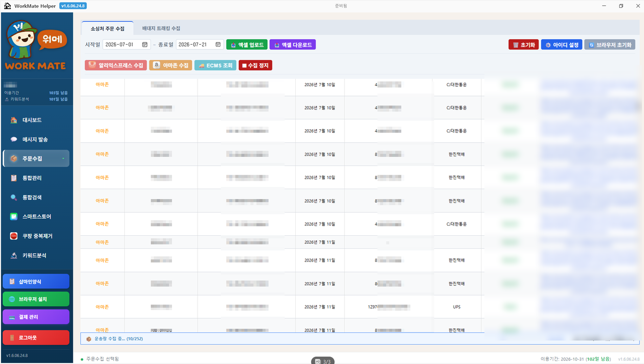The height and width of the screenshot is (364, 644).
Task: Click the 시작일 date input field
Action: click(127, 45)
